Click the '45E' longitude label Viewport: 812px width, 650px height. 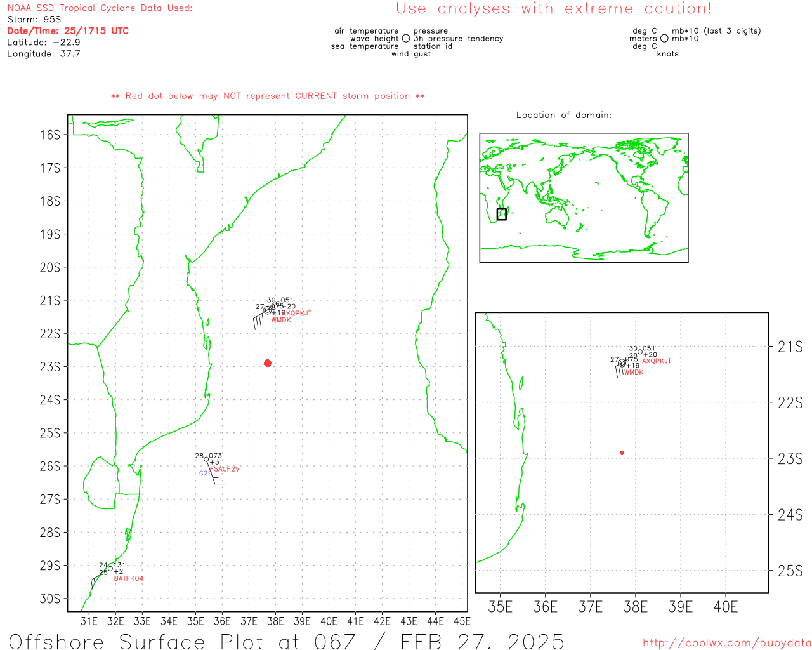pyautogui.click(x=462, y=621)
